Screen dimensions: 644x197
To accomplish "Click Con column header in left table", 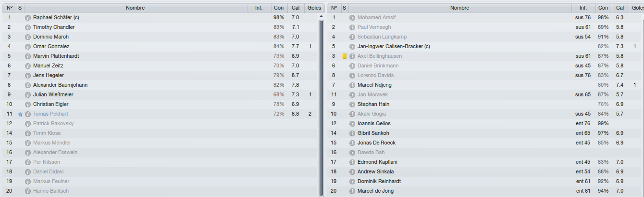I will [x=278, y=8].
